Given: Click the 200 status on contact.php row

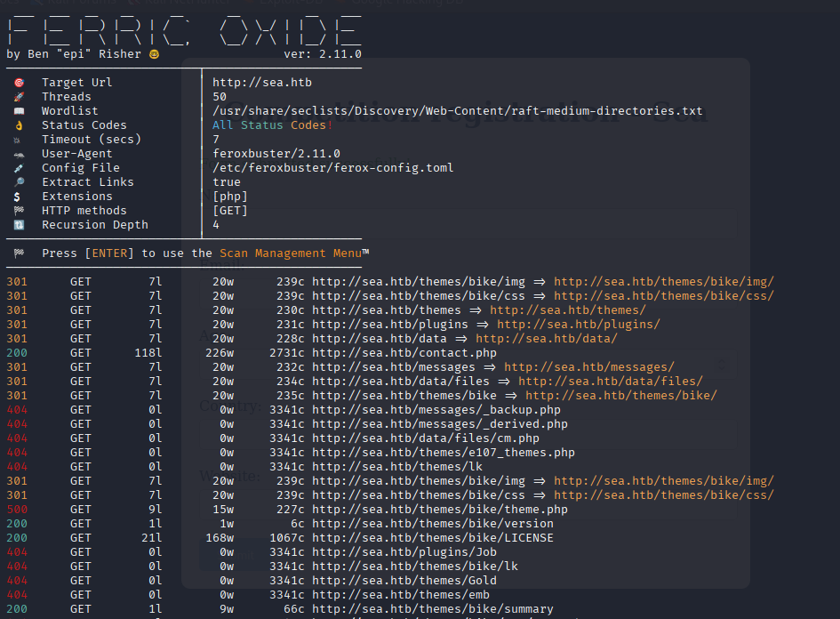Looking at the screenshot, I should click(17, 353).
